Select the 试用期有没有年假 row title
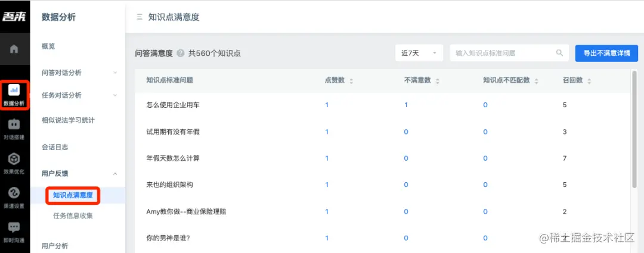 tap(173, 132)
